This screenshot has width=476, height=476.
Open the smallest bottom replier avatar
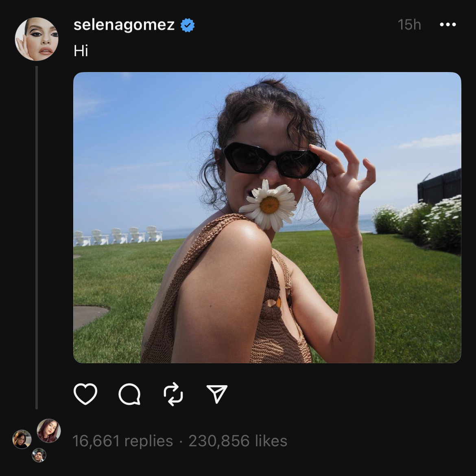coord(39,455)
